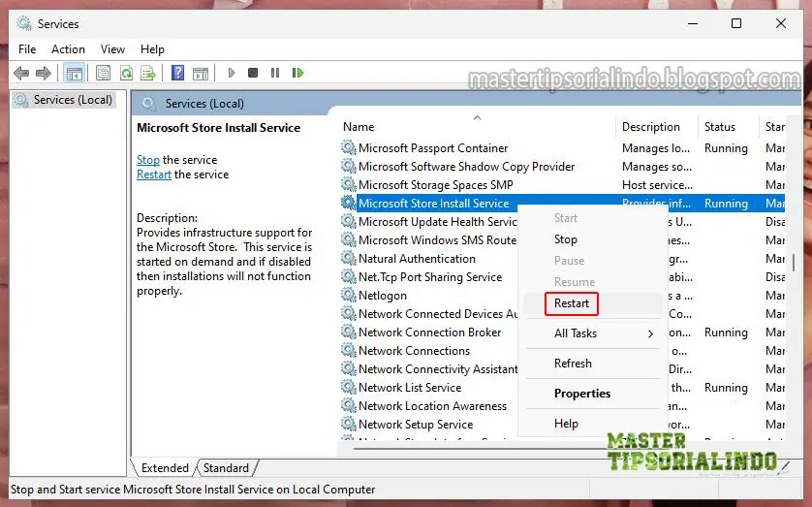This screenshot has width=812, height=507.
Task: Open the View menu
Action: (112, 49)
